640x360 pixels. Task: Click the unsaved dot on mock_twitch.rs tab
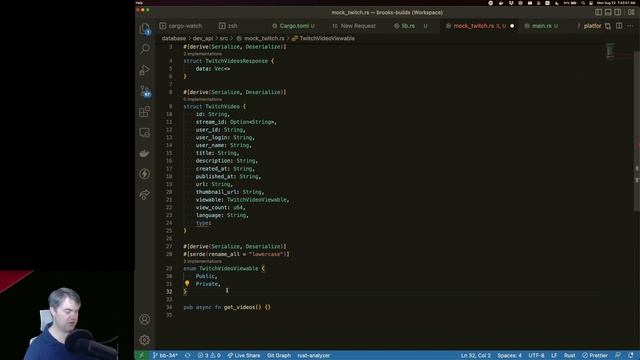click(512, 26)
